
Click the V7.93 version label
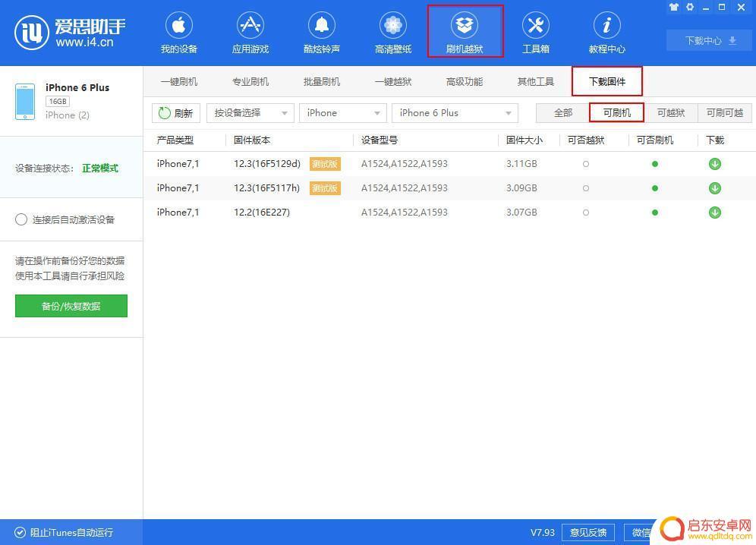[x=543, y=532]
